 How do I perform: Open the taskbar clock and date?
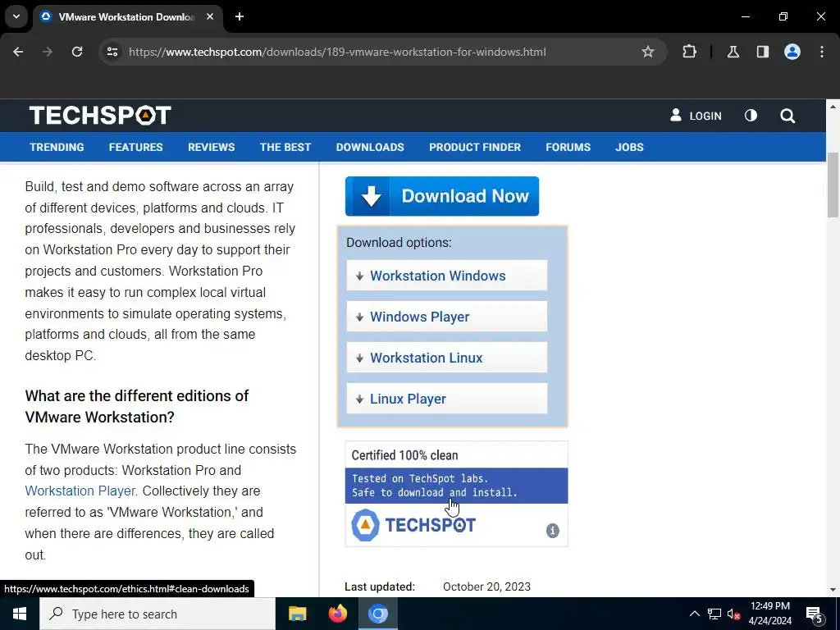point(769,614)
